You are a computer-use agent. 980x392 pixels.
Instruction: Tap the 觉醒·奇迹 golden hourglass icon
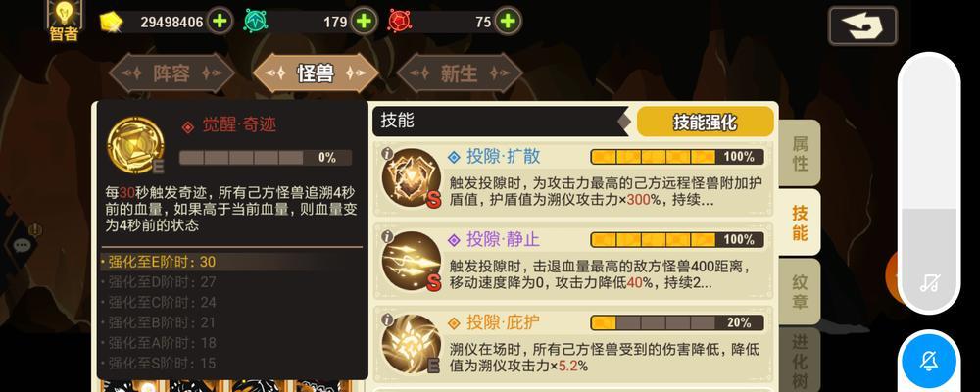coord(135,145)
